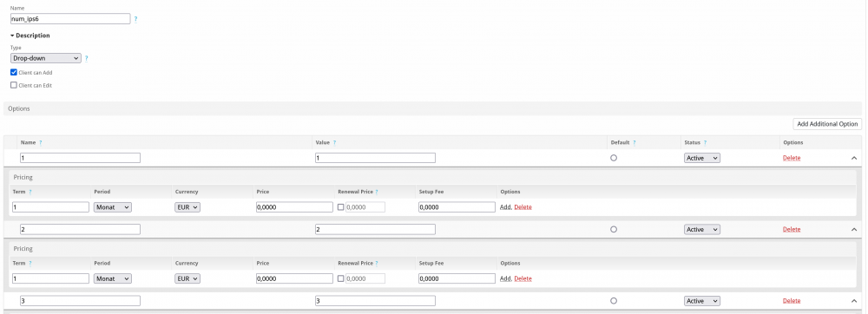The width and height of the screenshot is (868, 314).
Task: Open help tooltip for Default column header
Action: (x=634, y=142)
